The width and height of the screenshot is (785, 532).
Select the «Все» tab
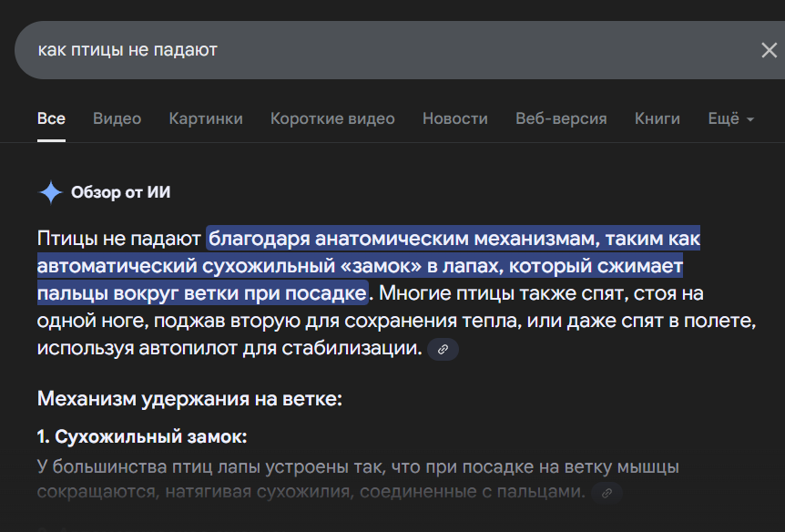click(x=51, y=118)
